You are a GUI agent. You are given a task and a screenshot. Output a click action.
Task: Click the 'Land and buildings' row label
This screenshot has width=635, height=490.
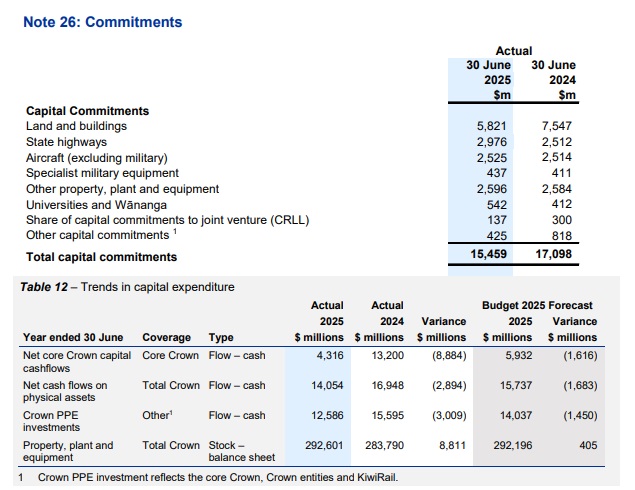77,126
